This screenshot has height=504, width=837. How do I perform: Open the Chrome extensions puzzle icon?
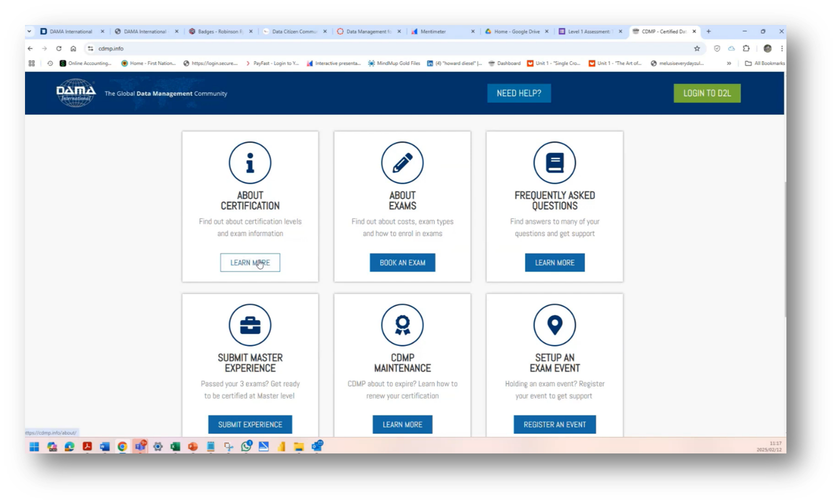pos(746,48)
